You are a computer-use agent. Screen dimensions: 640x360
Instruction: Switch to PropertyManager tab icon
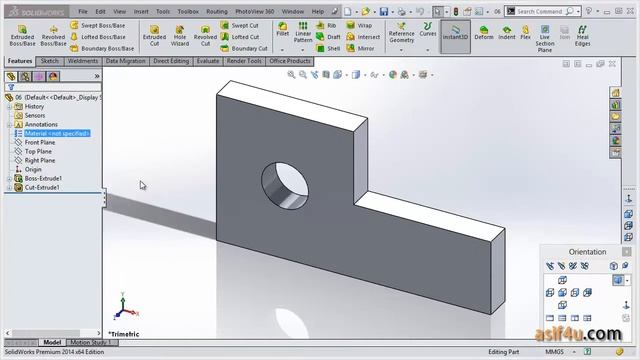coord(25,76)
